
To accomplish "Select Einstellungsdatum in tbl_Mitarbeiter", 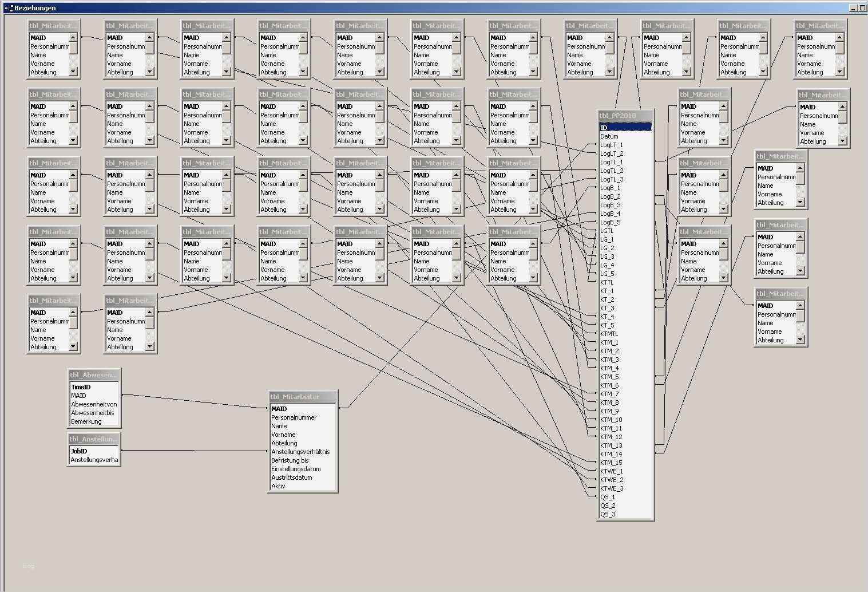I will tap(295, 469).
